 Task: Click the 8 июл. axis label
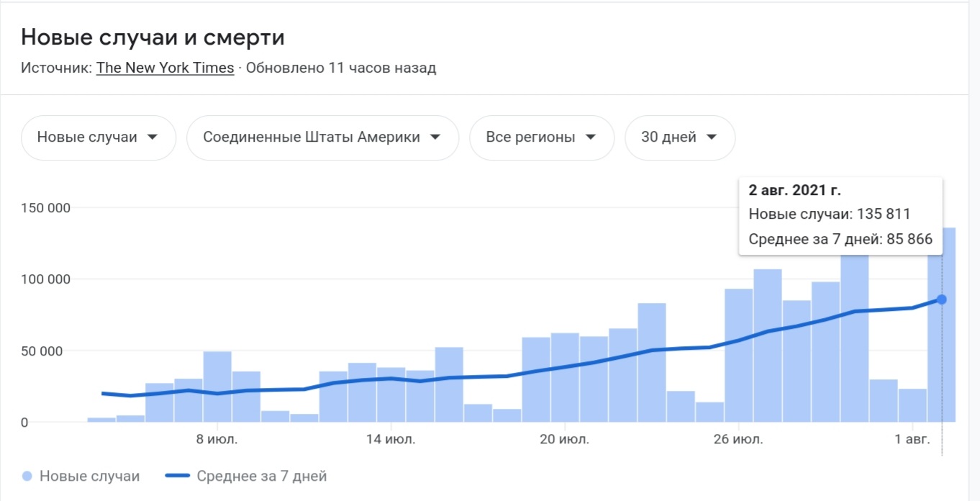coord(217,439)
